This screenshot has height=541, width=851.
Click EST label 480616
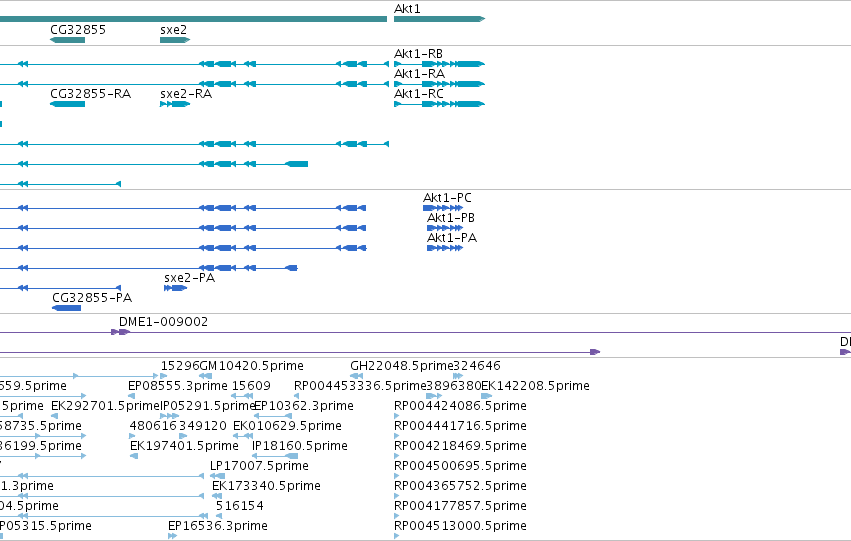tap(154, 426)
